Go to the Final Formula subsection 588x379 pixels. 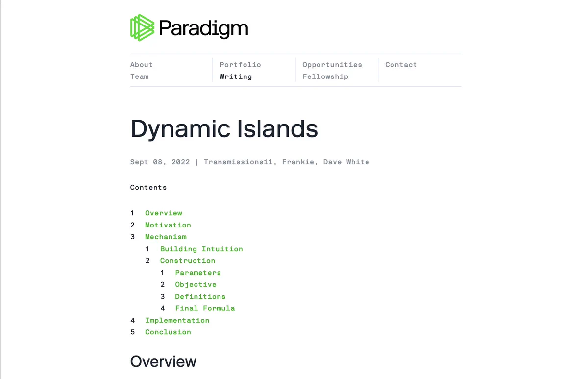pos(205,308)
